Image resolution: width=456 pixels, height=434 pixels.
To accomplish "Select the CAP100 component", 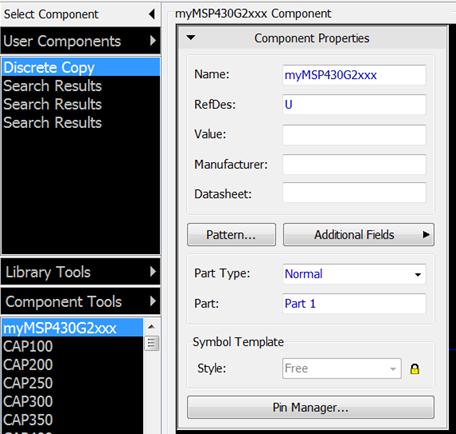I will click(73, 346).
